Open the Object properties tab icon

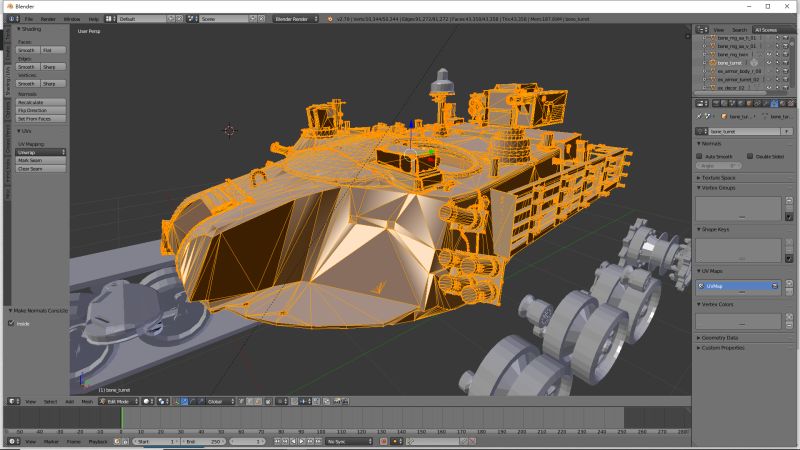[x=750, y=104]
